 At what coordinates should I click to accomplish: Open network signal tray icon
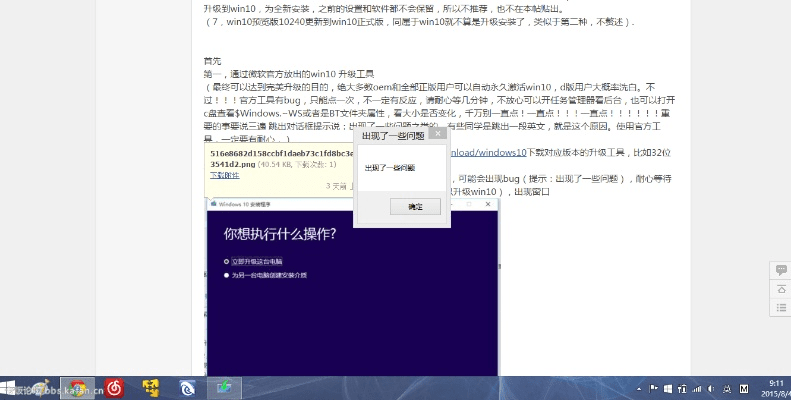tap(697, 389)
